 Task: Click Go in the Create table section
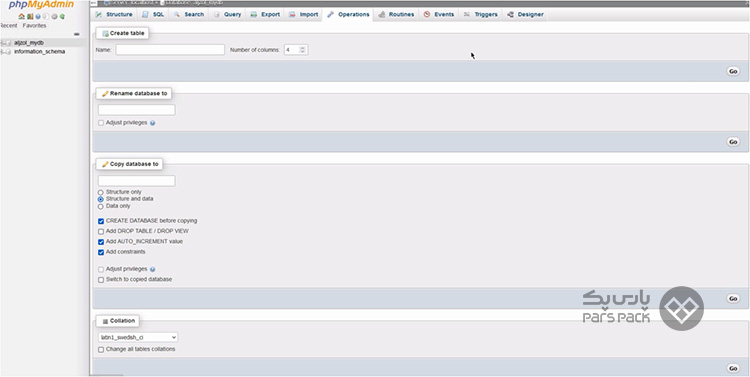(733, 71)
